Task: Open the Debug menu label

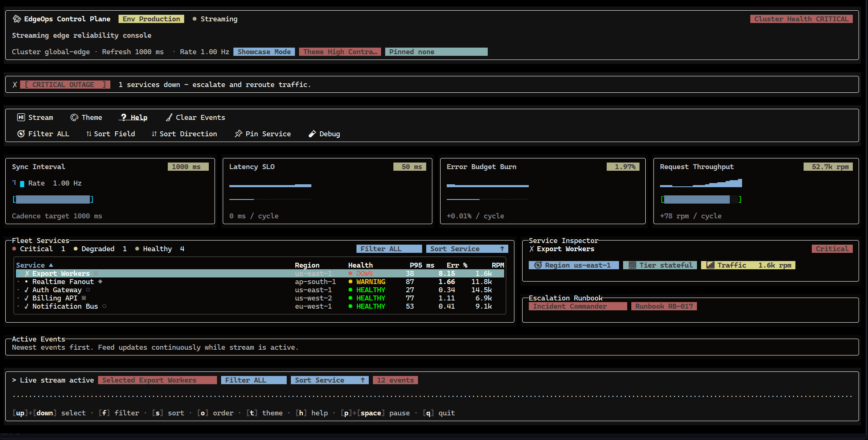Action: point(330,134)
